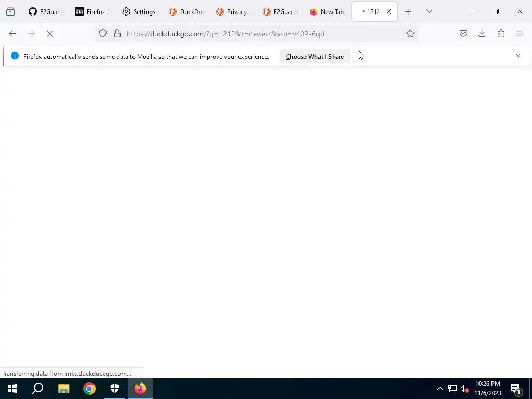
Task: Open Firefox View icon in the tab bar
Action: (10, 11)
